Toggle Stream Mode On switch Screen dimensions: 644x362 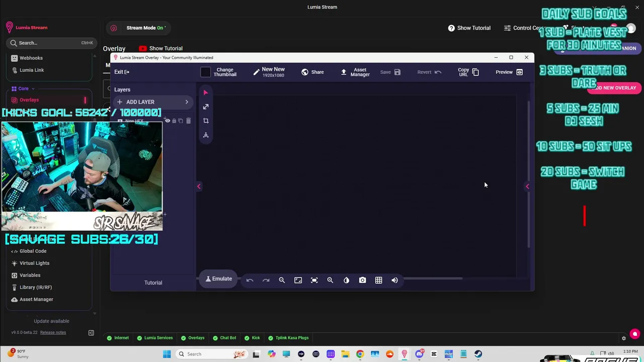click(x=138, y=28)
